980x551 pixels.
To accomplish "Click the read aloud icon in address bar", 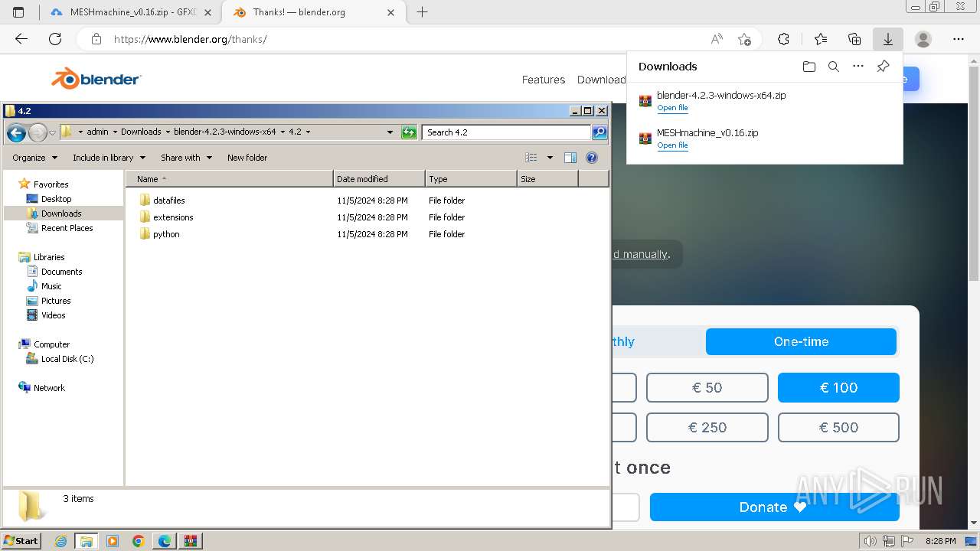I will pyautogui.click(x=717, y=39).
